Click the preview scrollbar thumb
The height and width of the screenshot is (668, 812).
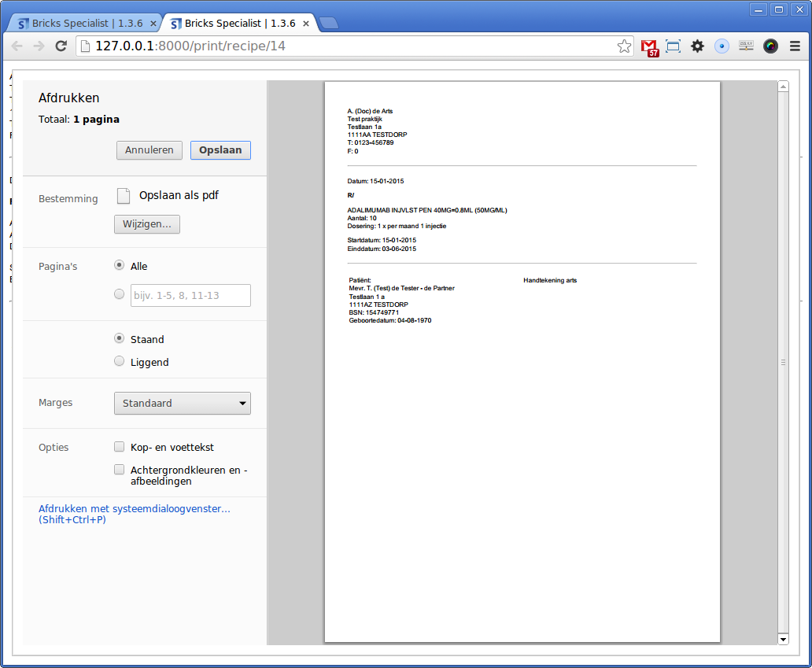783,363
